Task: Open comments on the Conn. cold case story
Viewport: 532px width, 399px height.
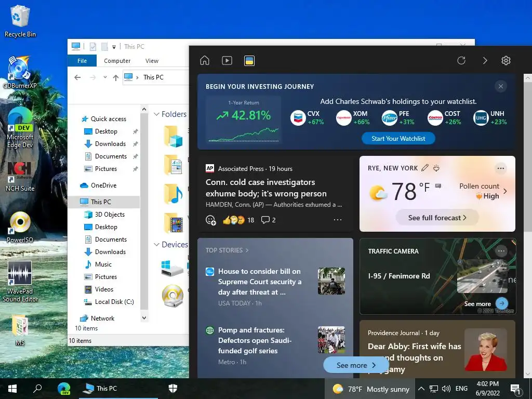Action: [268, 220]
